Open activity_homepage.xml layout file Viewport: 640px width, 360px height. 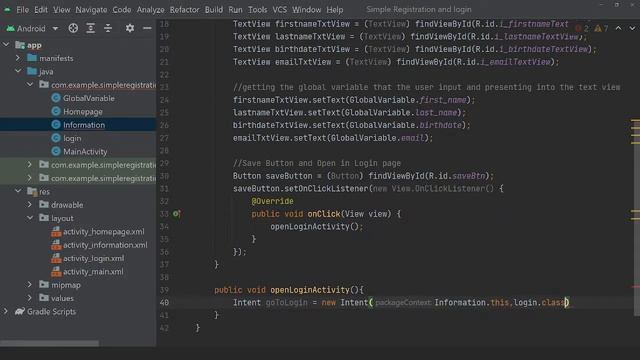(103, 231)
